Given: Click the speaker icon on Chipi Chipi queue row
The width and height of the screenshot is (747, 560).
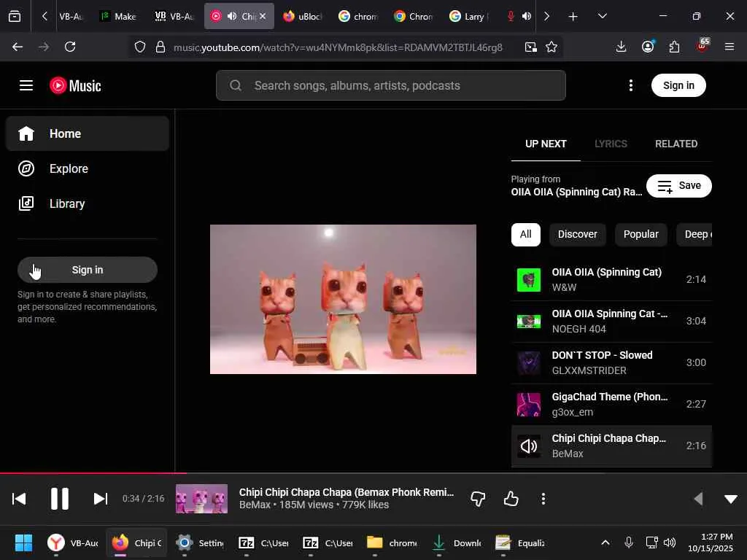Looking at the screenshot, I should tap(529, 446).
